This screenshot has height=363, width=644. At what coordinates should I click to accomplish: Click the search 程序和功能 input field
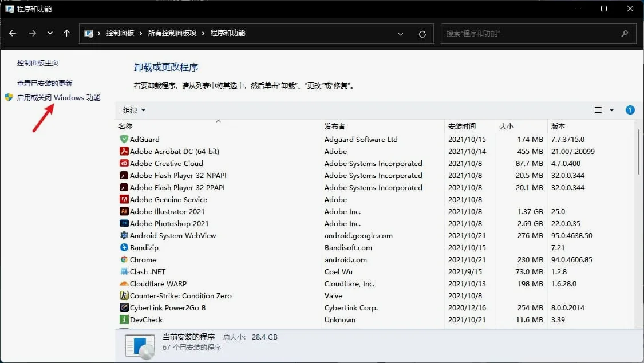click(x=539, y=34)
